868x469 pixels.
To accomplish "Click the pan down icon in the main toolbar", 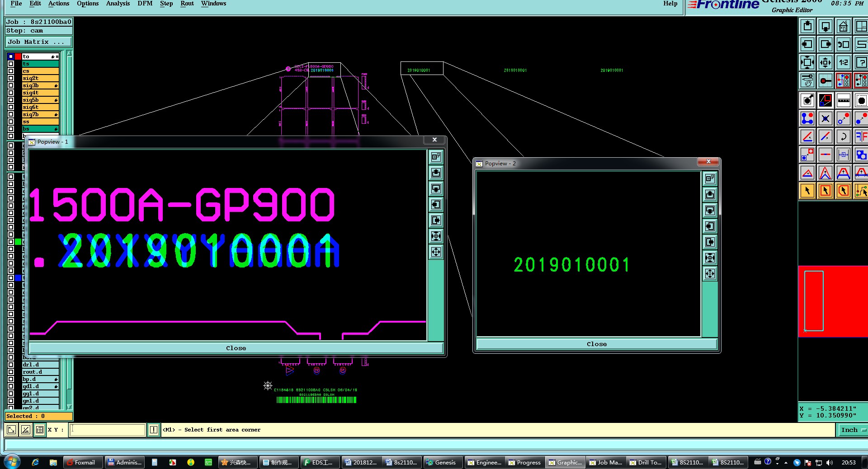I will point(826,26).
